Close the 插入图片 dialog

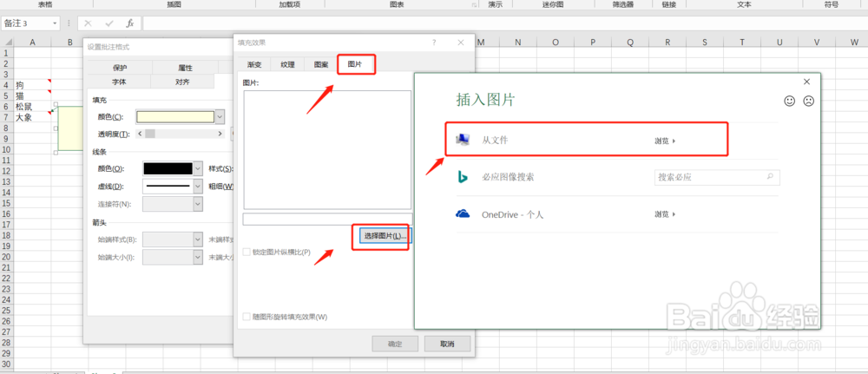806,82
